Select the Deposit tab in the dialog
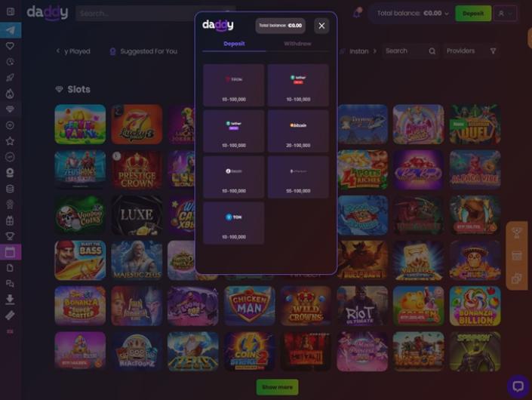The height and width of the screenshot is (400, 532). tap(234, 44)
